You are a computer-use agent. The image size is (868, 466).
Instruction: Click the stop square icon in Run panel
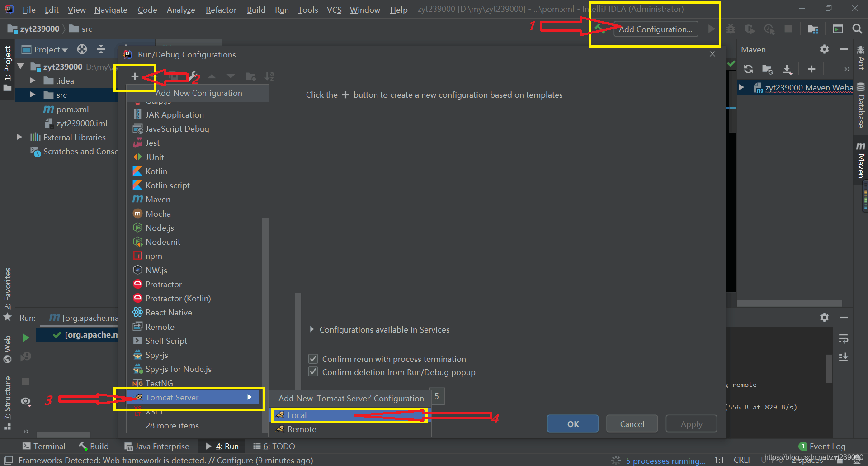coord(26,381)
